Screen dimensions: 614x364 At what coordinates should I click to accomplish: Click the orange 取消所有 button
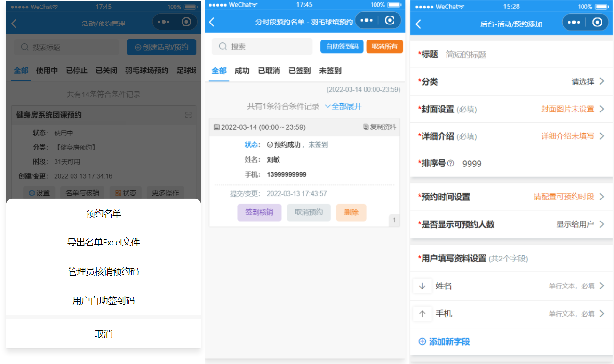point(384,47)
